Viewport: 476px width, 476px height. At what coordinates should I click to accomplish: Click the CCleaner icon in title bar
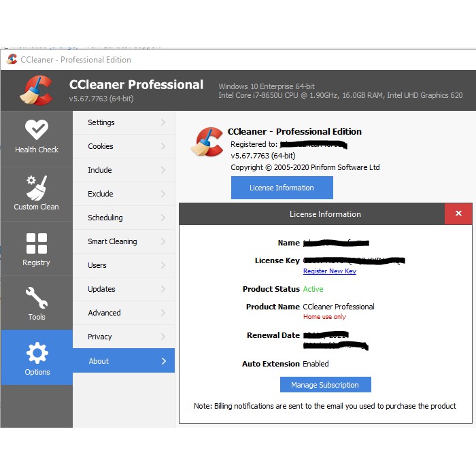click(x=12, y=59)
